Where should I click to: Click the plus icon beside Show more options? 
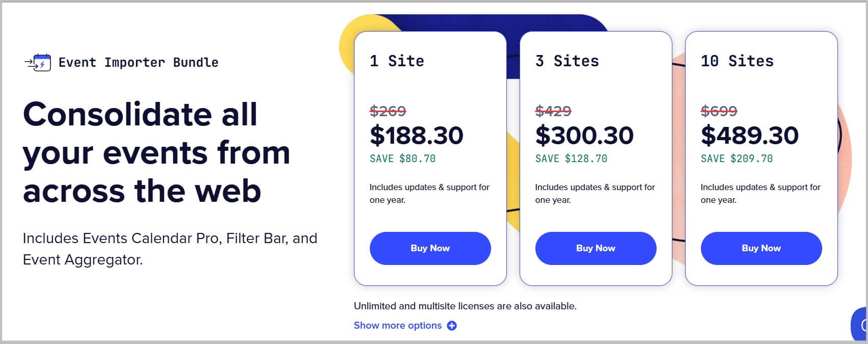[x=452, y=326]
